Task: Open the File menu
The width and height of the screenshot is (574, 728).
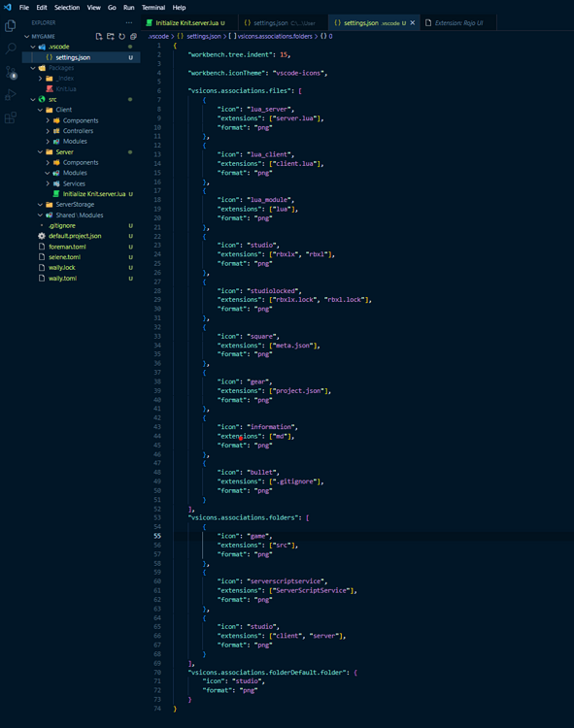Action: click(x=24, y=8)
